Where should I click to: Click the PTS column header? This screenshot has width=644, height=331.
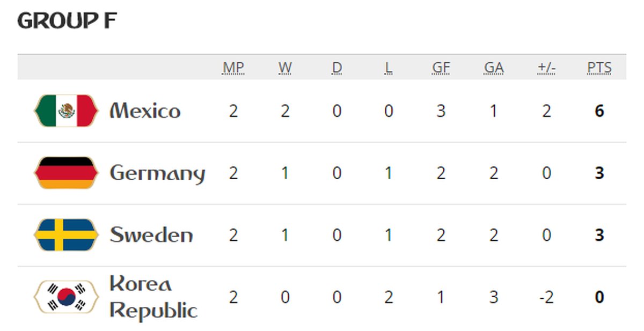pyautogui.click(x=599, y=68)
